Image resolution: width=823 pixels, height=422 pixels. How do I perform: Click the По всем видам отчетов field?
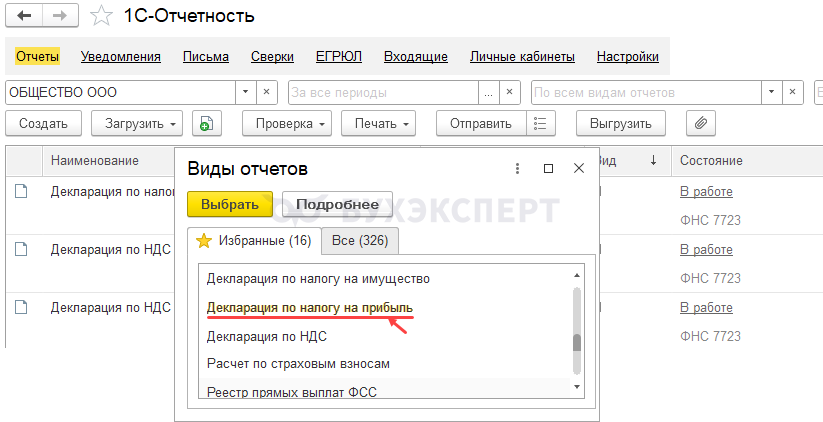point(647,92)
